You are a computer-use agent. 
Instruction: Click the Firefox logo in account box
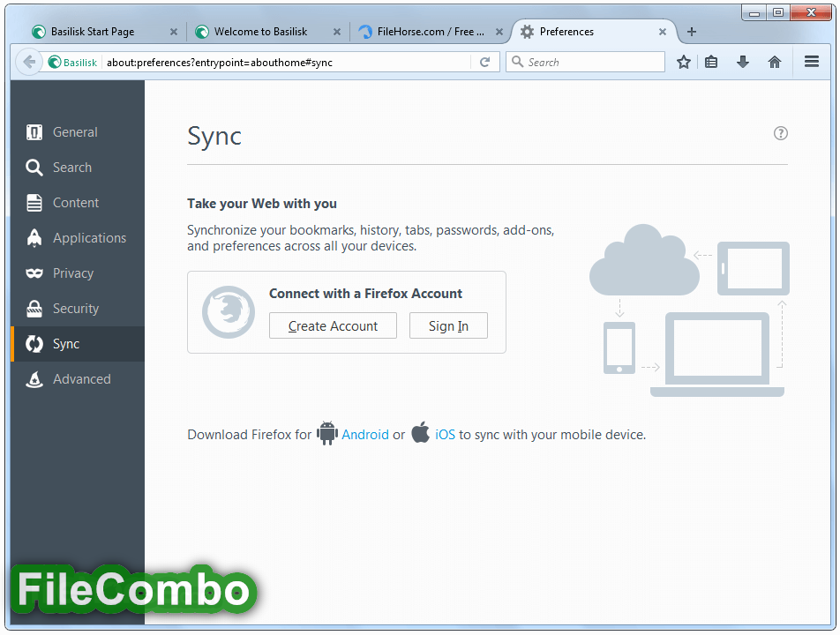229,312
